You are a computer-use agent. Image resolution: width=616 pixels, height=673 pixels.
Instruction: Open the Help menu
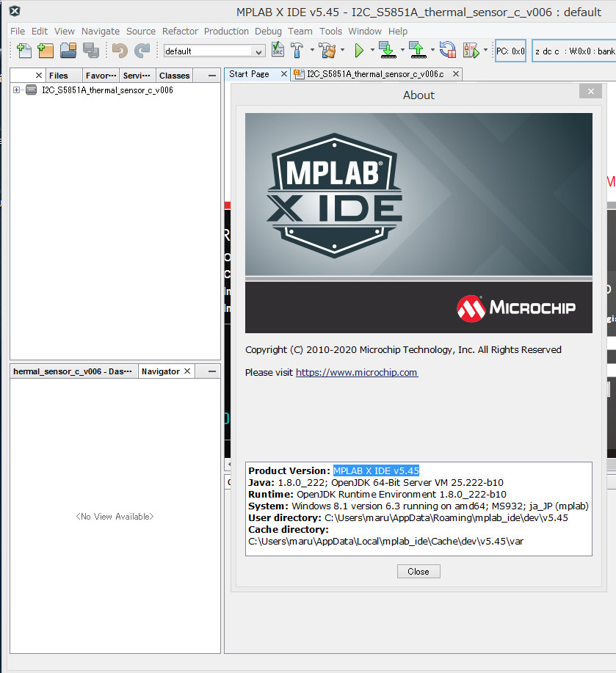point(398,32)
